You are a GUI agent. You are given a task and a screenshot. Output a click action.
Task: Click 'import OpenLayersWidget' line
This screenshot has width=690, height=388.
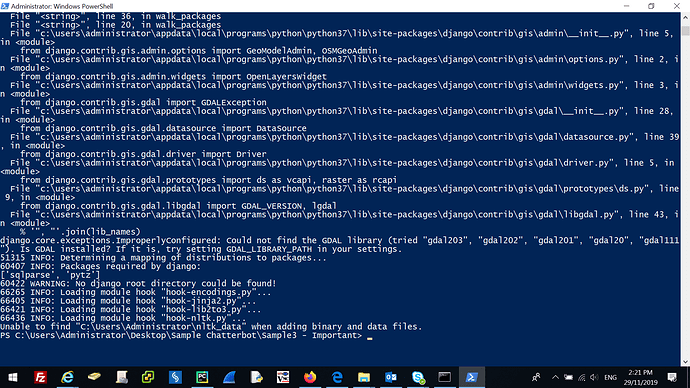(x=173, y=77)
